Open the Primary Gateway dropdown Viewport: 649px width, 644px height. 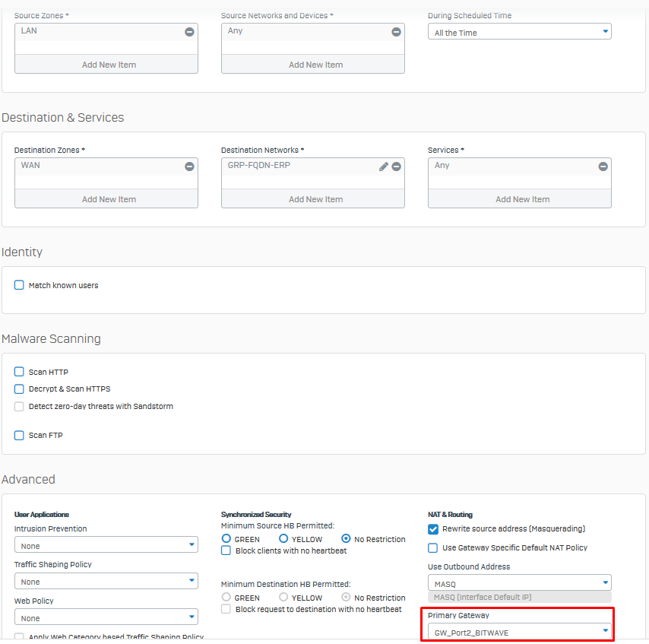[520, 632]
